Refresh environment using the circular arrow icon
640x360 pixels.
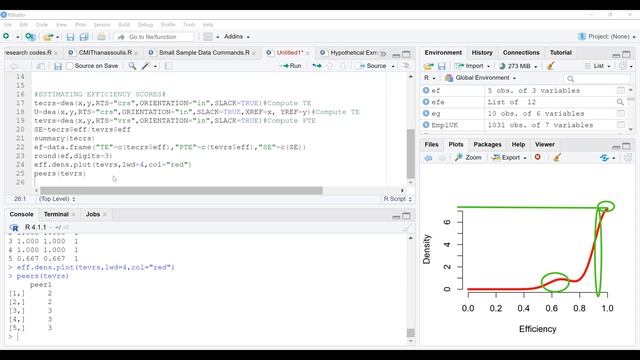coord(623,66)
